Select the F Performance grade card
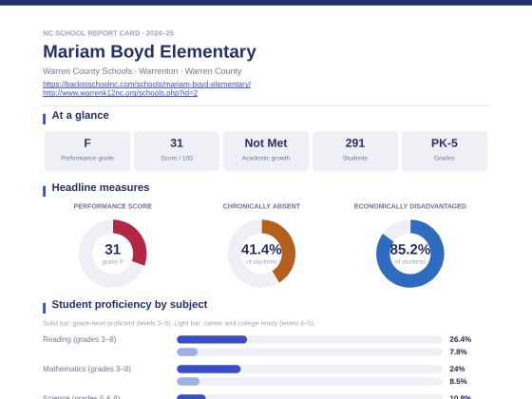This screenshot has height=399, width=532. pyautogui.click(x=87, y=151)
